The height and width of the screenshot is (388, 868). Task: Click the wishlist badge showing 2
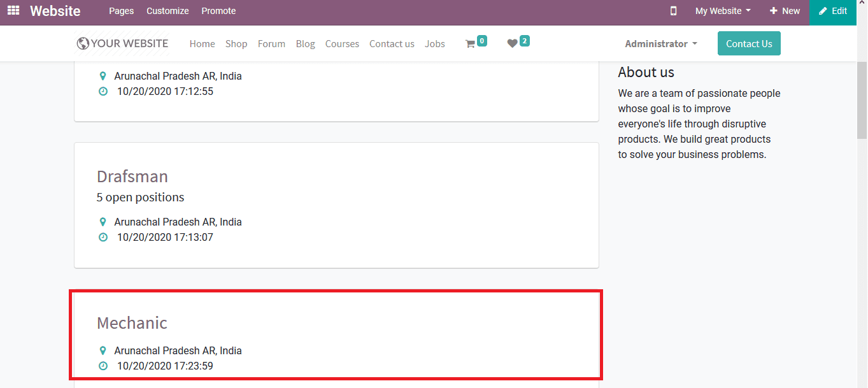click(x=524, y=41)
